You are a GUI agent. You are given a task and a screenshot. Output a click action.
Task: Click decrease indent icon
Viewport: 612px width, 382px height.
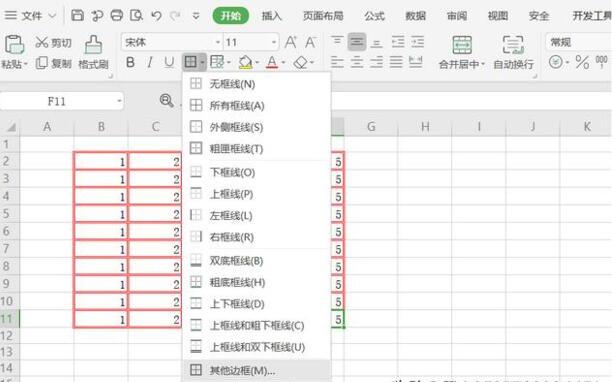click(x=398, y=41)
